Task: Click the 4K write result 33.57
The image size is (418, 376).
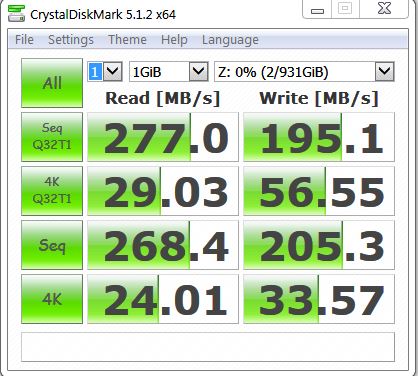Action: click(x=319, y=299)
